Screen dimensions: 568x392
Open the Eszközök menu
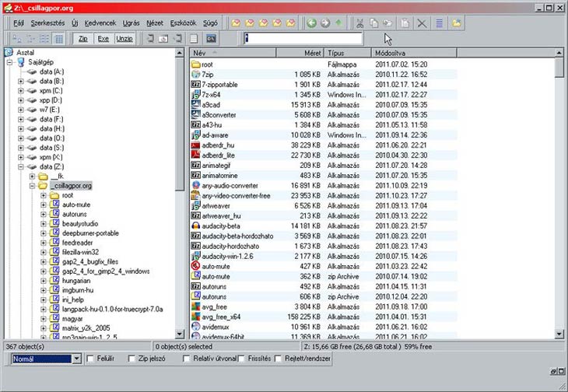[184, 23]
